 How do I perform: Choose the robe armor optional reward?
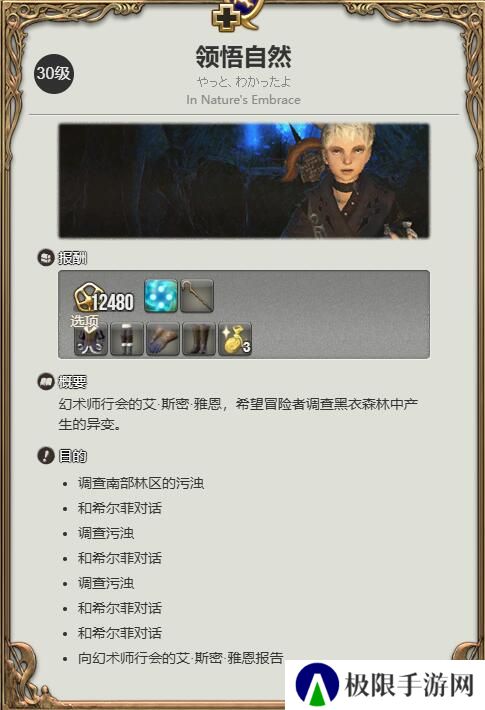(91, 339)
